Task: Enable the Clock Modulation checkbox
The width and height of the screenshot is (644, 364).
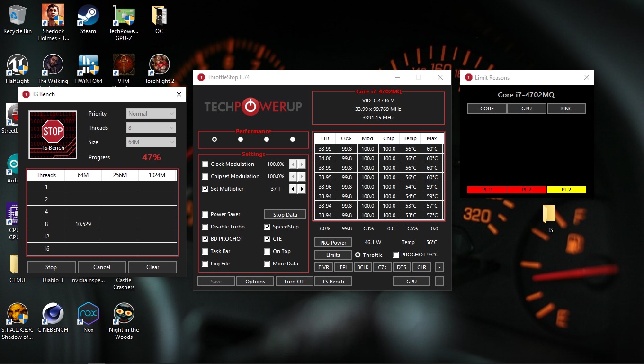Action: (206, 164)
